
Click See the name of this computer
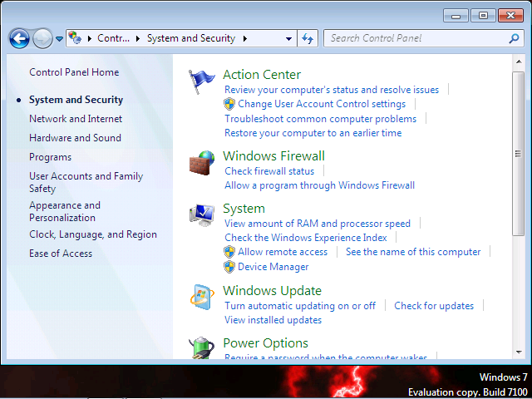pyautogui.click(x=413, y=252)
